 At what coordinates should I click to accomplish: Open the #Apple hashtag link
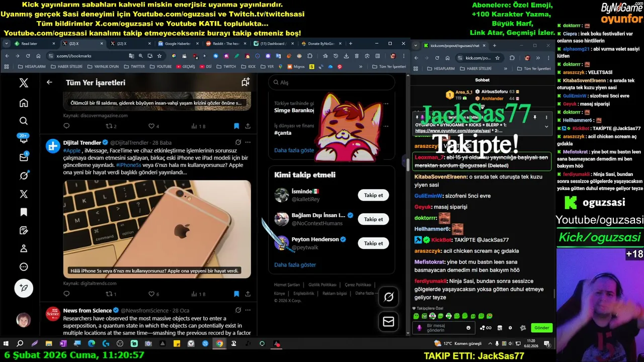(x=72, y=150)
